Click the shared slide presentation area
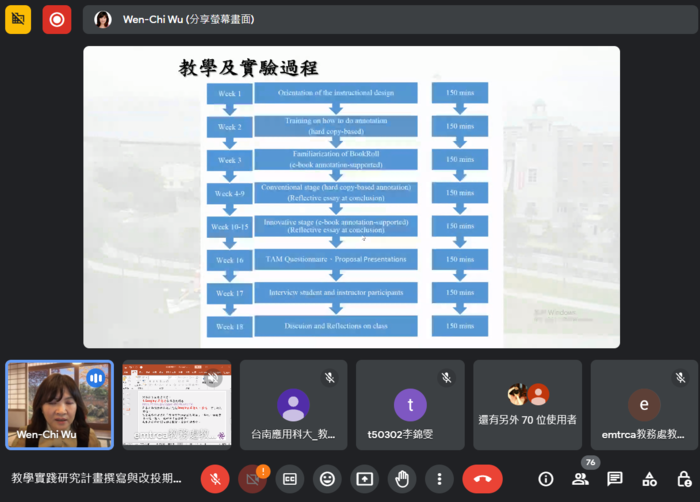 tap(351, 197)
